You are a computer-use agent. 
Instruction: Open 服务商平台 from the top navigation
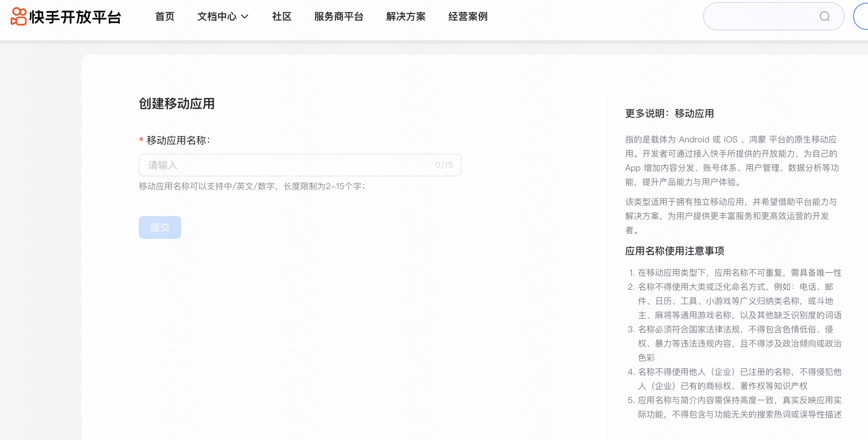coord(339,16)
